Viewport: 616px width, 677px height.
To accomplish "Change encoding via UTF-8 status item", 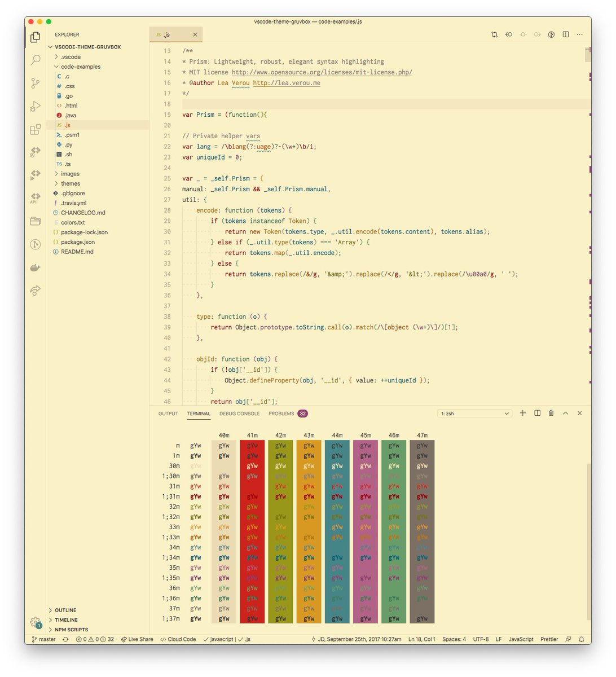I will [x=481, y=639].
